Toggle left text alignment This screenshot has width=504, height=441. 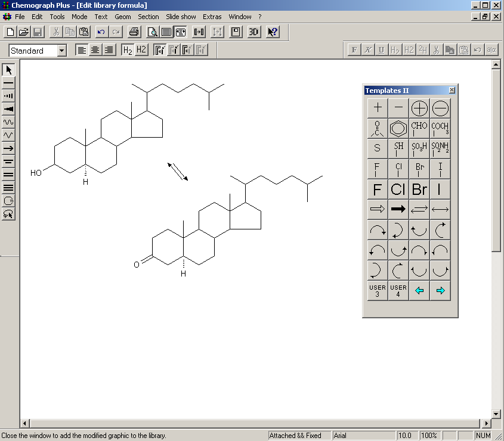point(82,50)
